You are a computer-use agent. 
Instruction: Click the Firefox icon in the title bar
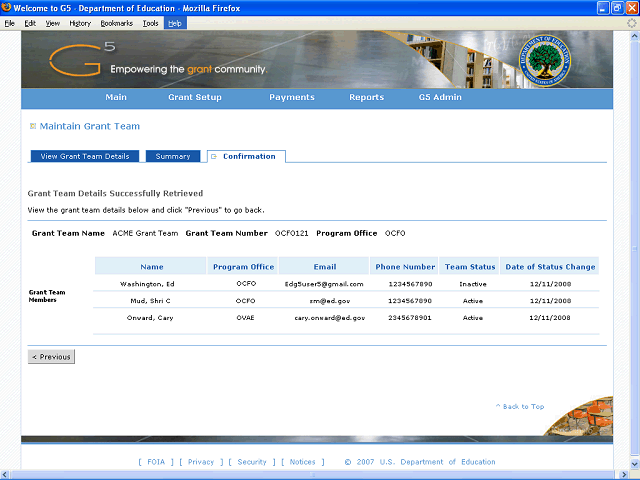coord(9,8)
